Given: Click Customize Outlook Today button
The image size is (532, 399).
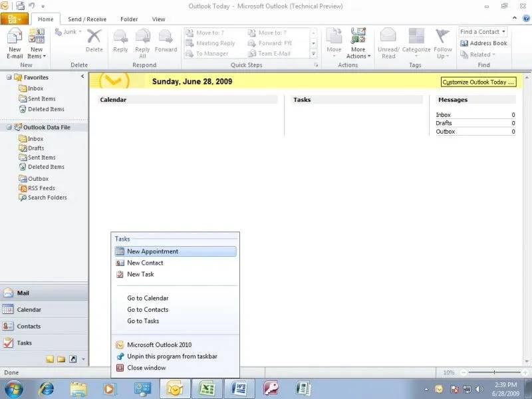Looking at the screenshot, I should point(478,82).
